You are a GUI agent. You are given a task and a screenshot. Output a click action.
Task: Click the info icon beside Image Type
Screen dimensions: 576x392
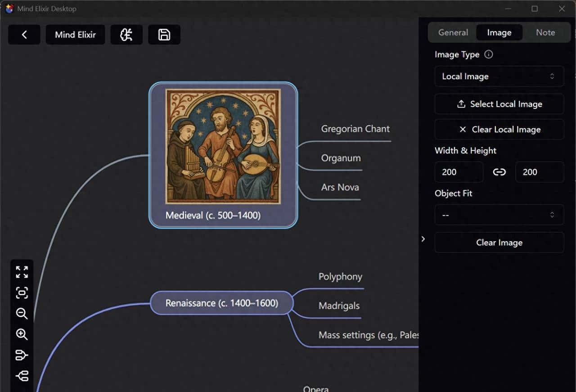[x=489, y=54]
